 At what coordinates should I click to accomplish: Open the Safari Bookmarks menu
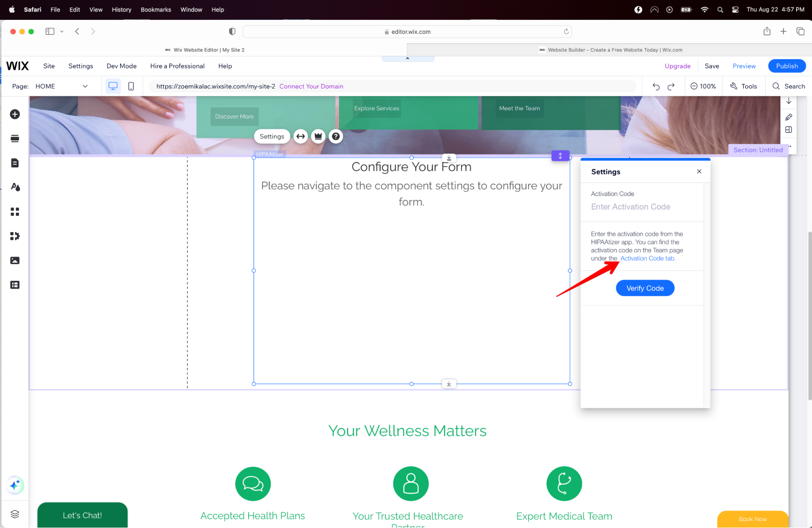pyautogui.click(x=156, y=9)
